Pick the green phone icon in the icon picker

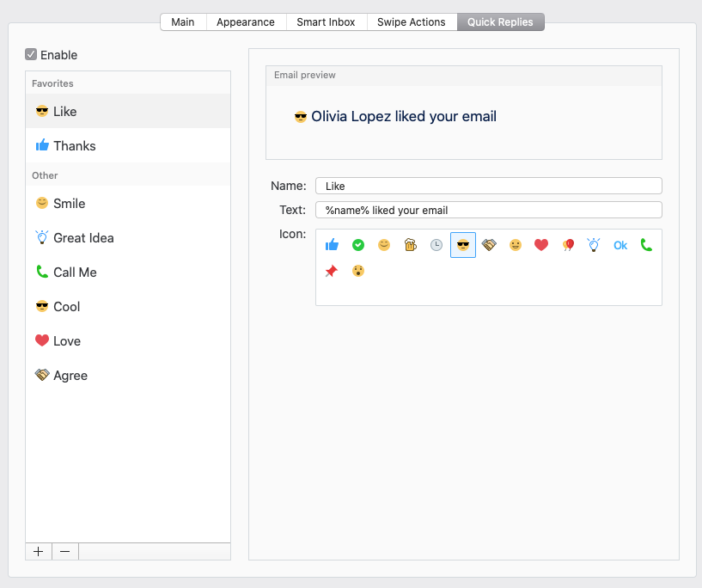tap(646, 245)
